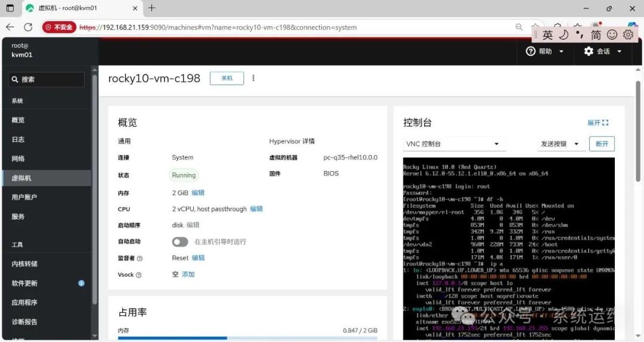The image size is (644, 342).
Task: Click the IME punctuation mode icon
Action: click(x=580, y=35)
